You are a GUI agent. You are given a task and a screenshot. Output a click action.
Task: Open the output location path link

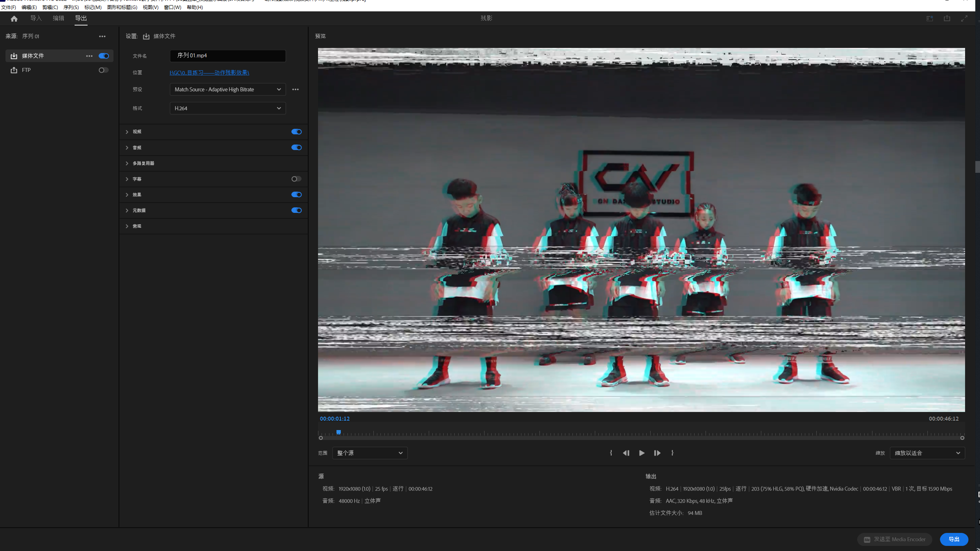coord(209,73)
